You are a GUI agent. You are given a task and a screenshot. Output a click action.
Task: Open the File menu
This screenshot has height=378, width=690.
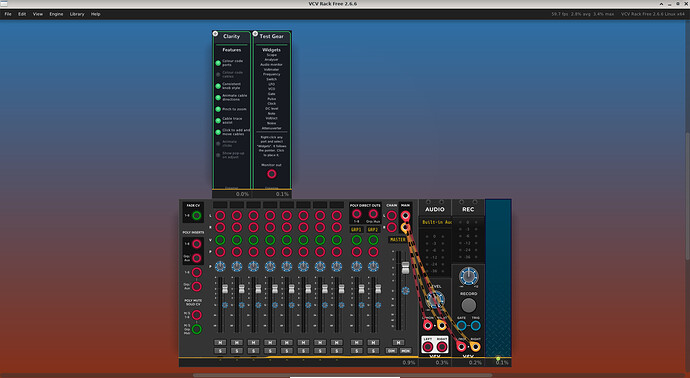[x=8, y=14]
